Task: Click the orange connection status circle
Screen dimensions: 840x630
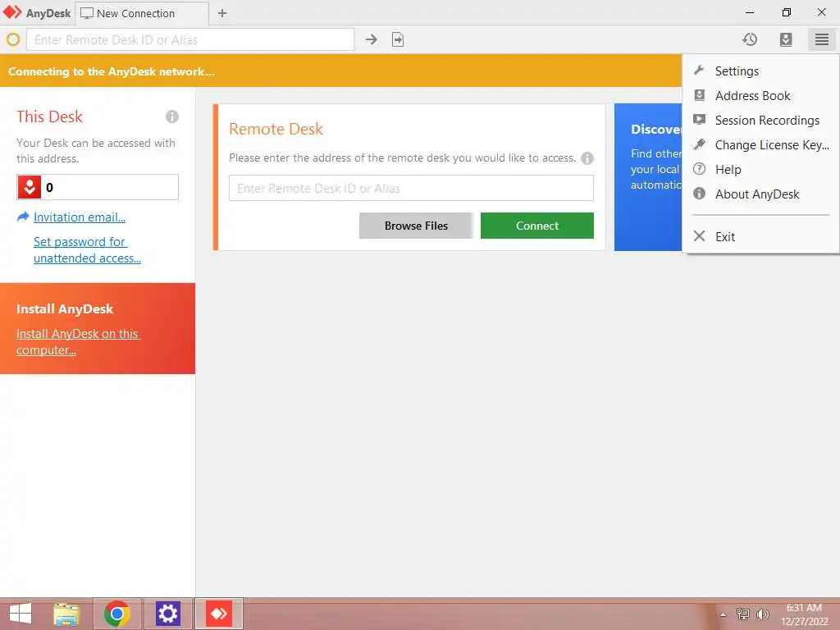Action: [13, 39]
